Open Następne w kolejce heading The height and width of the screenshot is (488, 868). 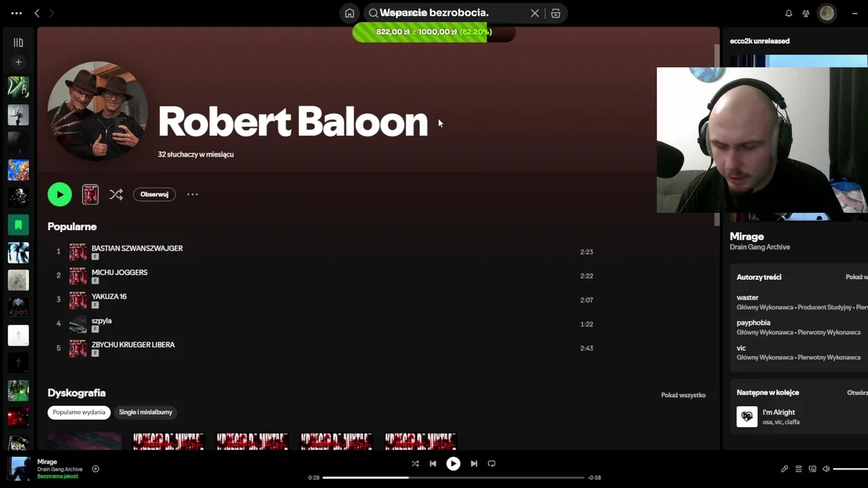(x=768, y=392)
